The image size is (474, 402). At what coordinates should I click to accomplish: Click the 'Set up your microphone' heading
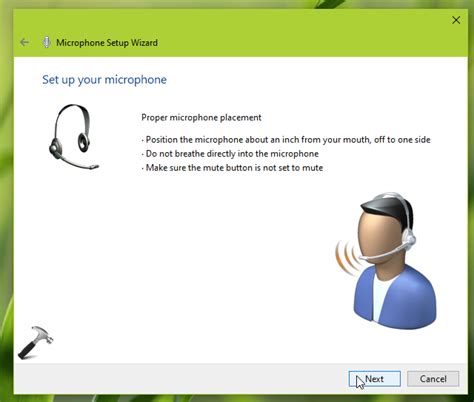104,80
